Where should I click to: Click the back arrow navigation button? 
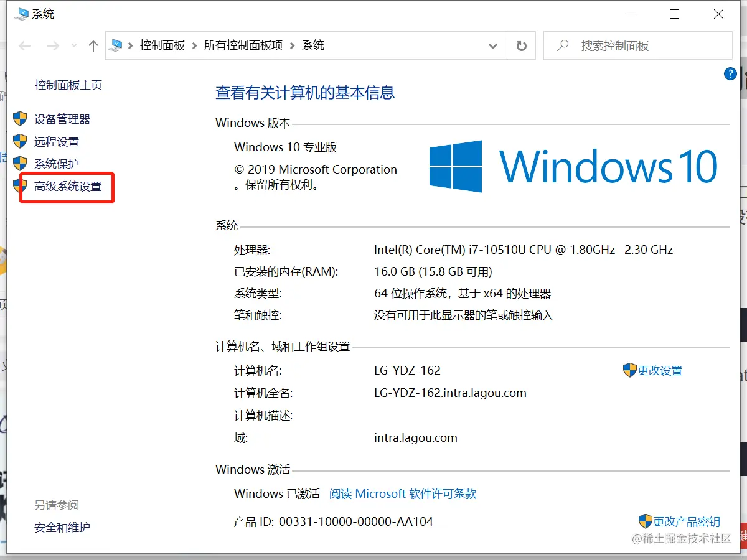(x=25, y=45)
